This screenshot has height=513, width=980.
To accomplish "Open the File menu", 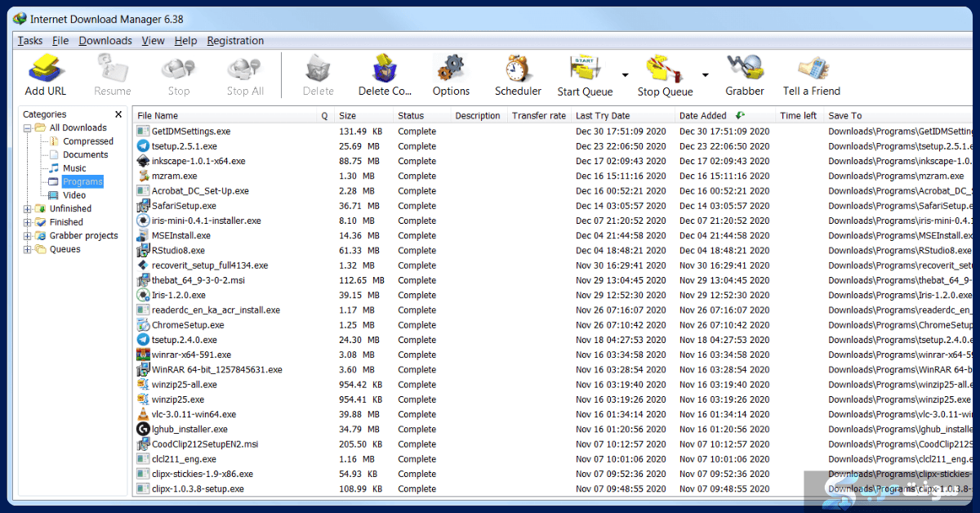I will point(60,41).
